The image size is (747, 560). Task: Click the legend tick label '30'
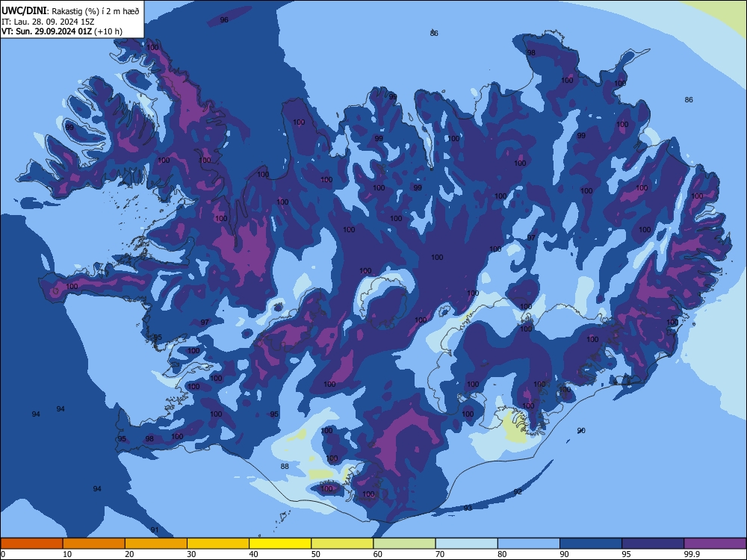[191, 554]
